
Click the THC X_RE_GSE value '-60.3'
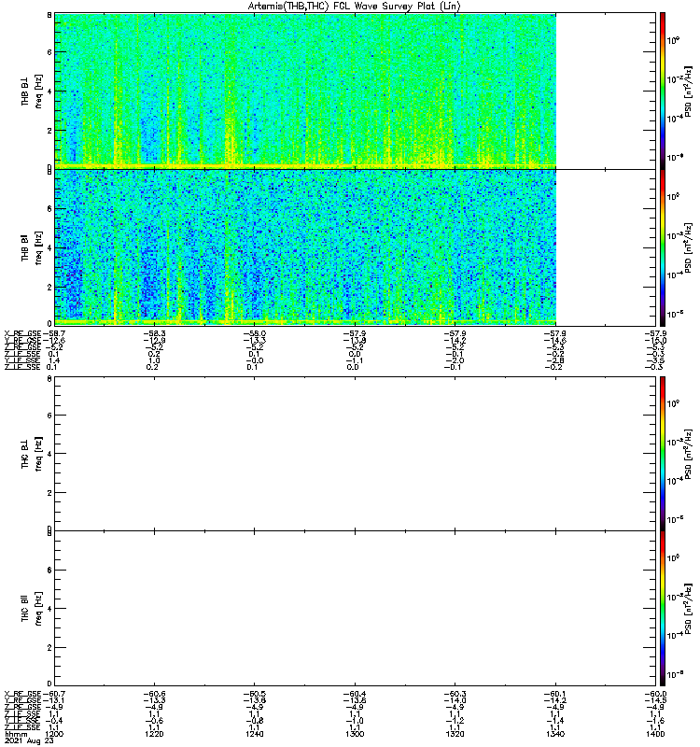coord(455,694)
